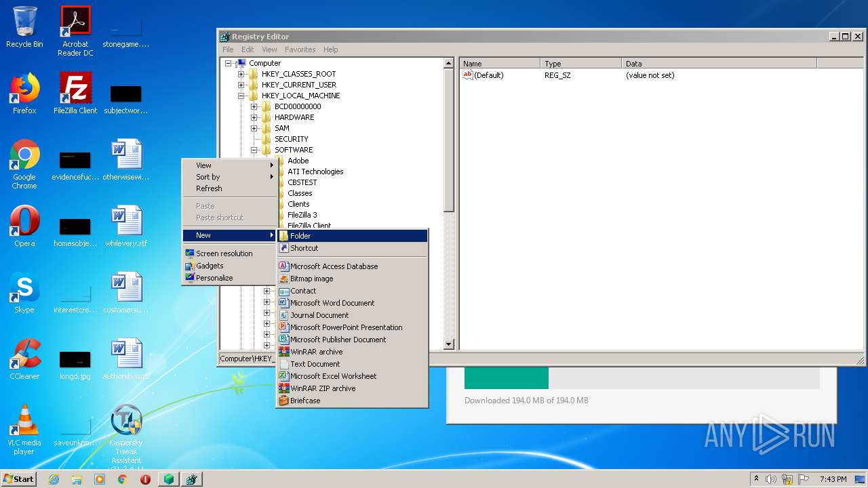
Task: Open the View submenu in context menu
Action: 230,165
